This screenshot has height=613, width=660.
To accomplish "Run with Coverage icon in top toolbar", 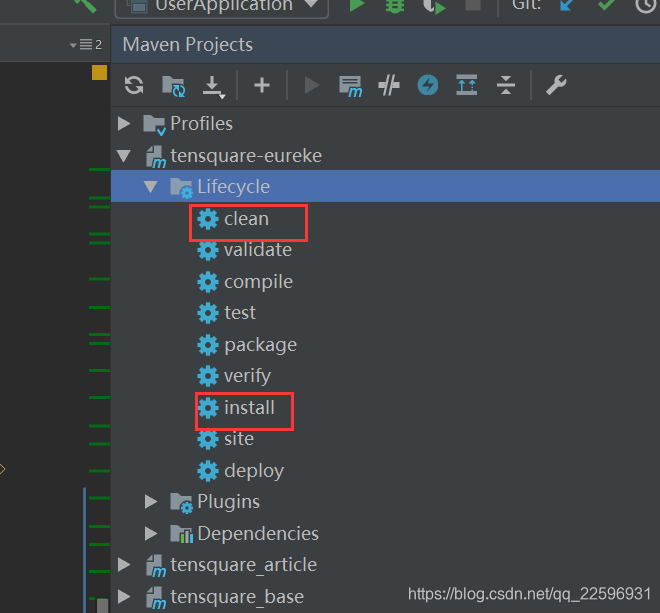I will (x=434, y=6).
